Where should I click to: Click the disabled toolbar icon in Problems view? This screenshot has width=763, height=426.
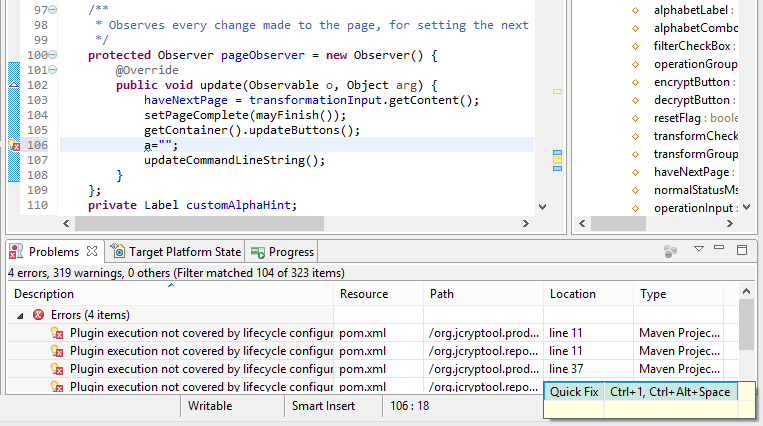670,251
